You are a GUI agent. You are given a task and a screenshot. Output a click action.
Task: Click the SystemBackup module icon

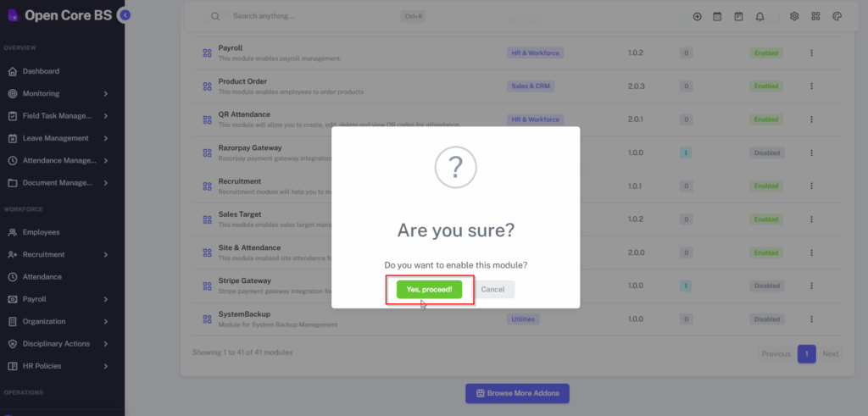pos(207,319)
